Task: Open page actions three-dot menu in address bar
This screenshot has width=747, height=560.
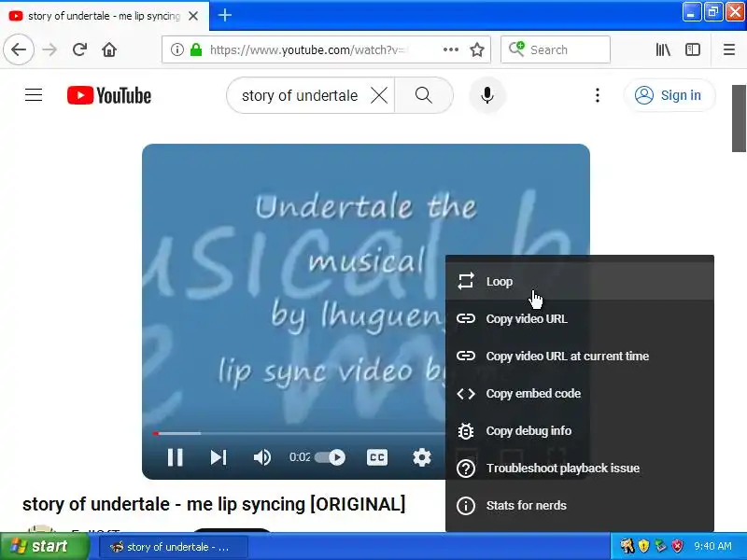Action: coord(450,49)
